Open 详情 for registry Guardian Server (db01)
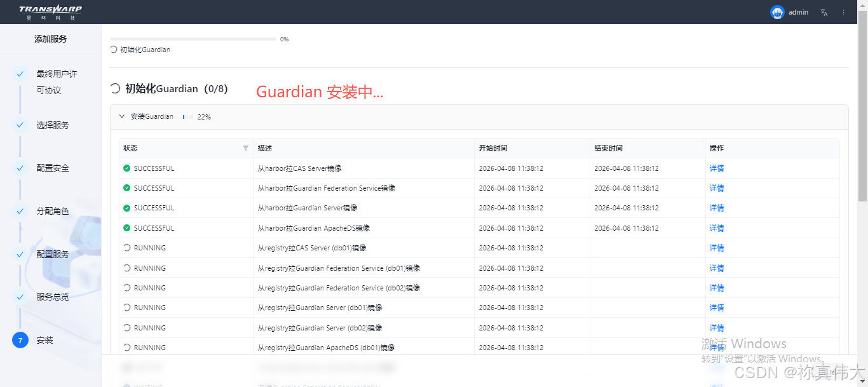 717,308
